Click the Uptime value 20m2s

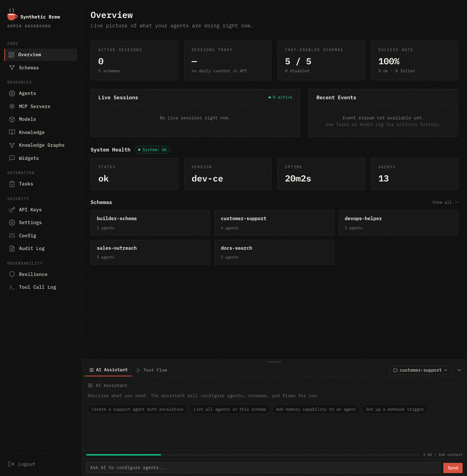point(298,179)
